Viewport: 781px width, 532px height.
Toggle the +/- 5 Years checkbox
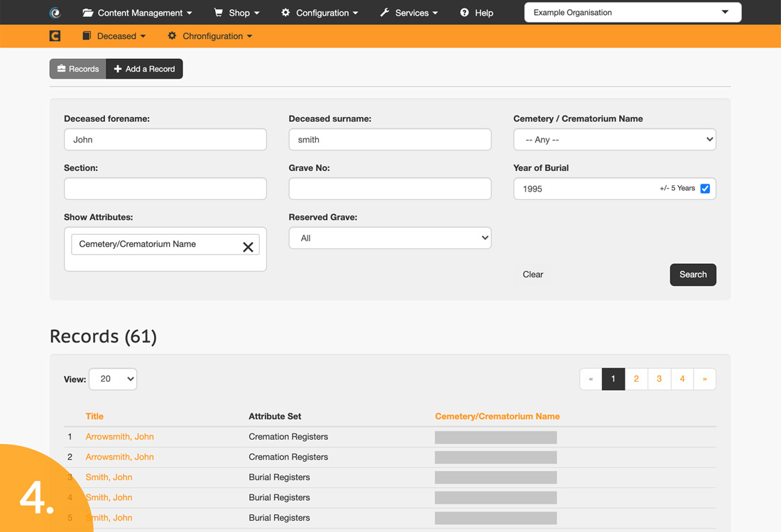[705, 189]
